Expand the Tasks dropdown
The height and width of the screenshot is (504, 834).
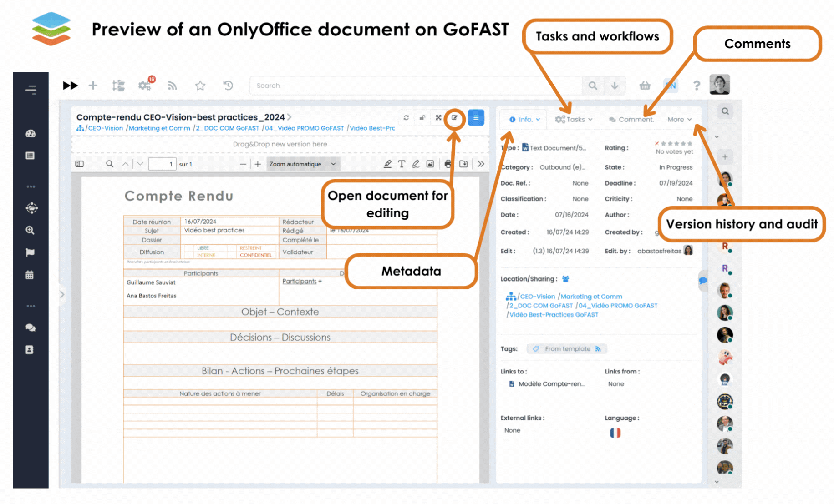(x=573, y=119)
